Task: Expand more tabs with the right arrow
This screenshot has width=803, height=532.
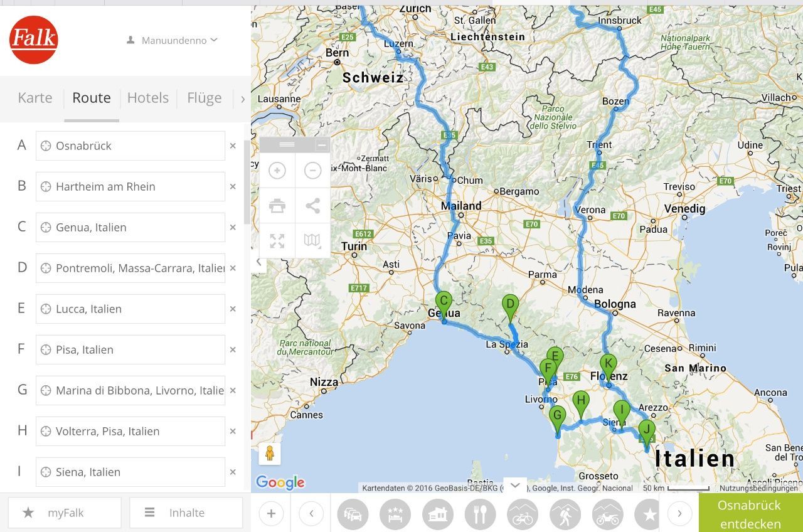Action: (243, 98)
